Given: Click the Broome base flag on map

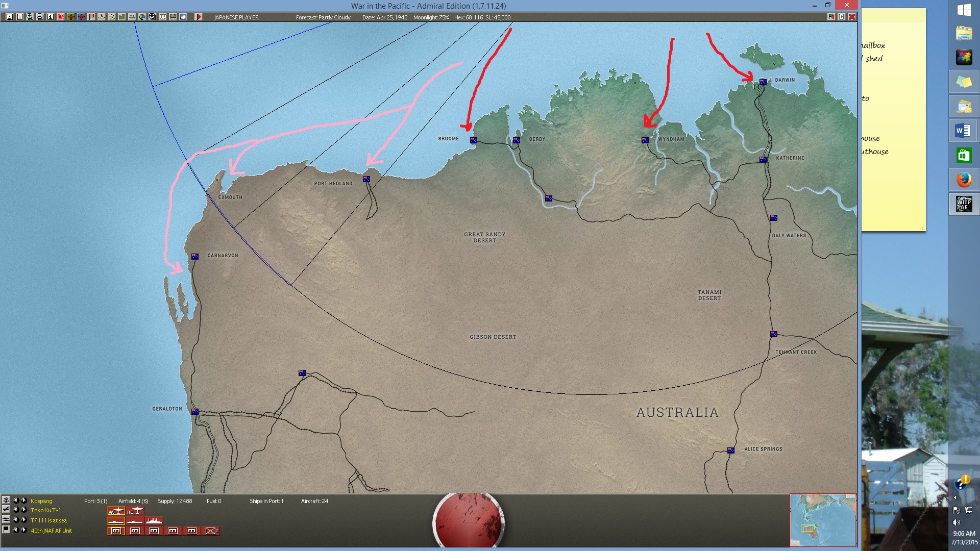Looking at the screenshot, I should pyautogui.click(x=474, y=140).
